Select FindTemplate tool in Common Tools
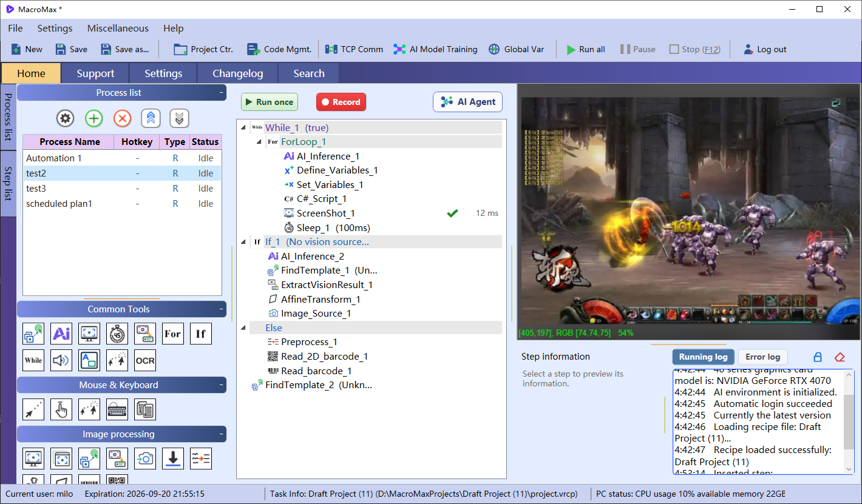 tap(33, 334)
